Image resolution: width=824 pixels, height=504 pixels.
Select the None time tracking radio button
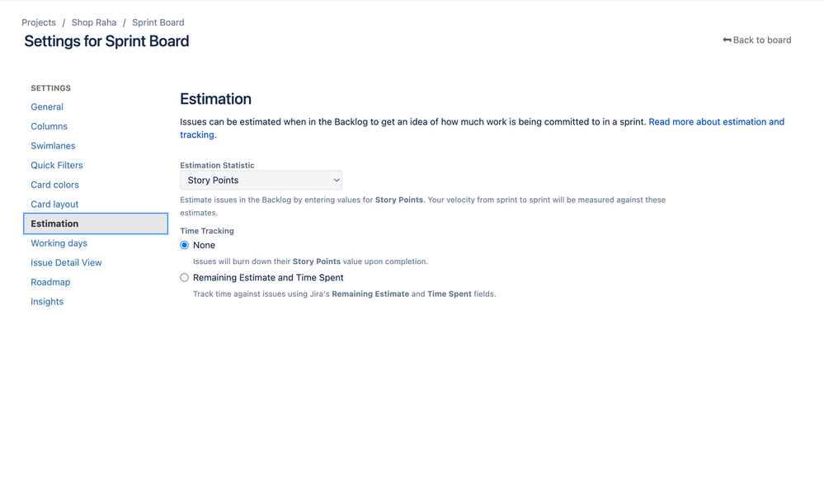tap(184, 245)
